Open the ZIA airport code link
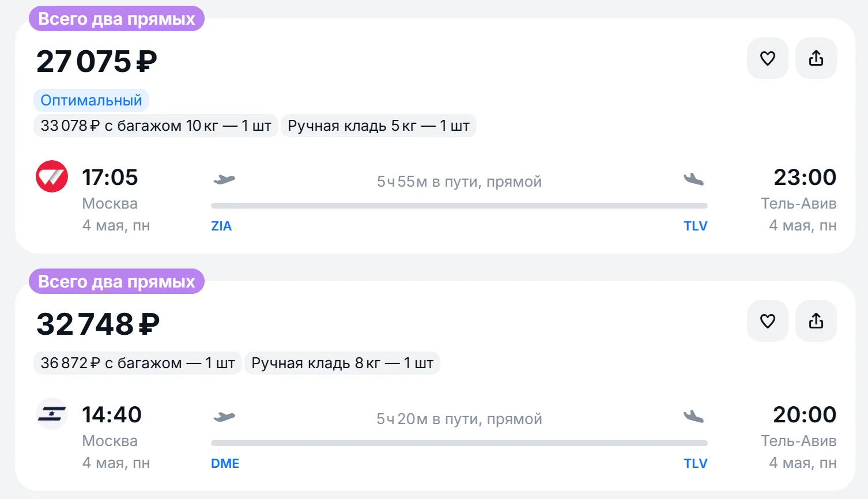 221,226
